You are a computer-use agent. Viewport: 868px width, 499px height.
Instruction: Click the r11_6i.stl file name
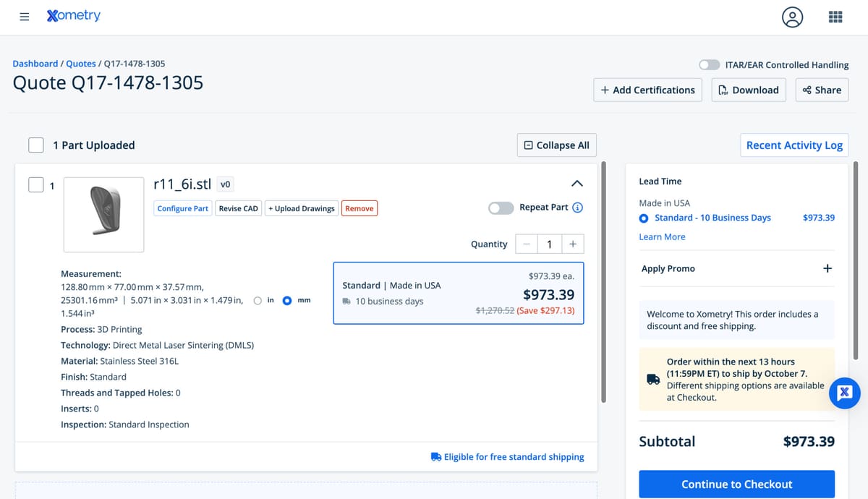tap(182, 184)
